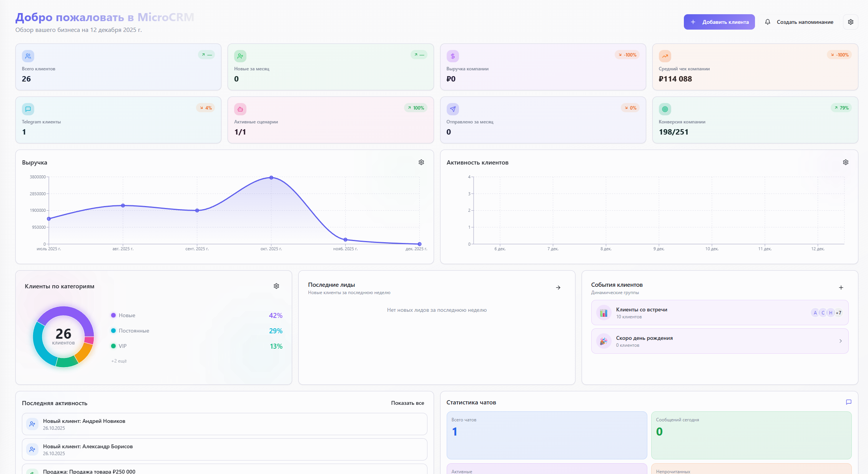
Task: Click the Добавить клиента button
Action: click(x=719, y=22)
